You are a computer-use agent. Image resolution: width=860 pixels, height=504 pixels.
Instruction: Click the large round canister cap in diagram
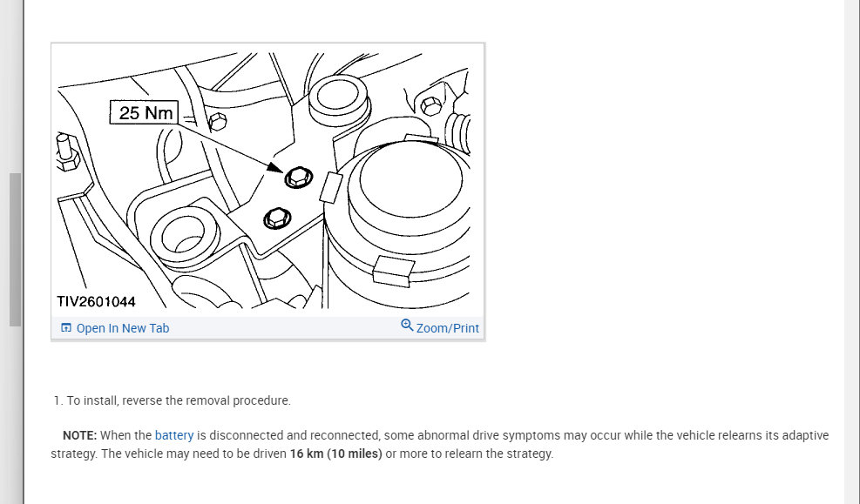[x=410, y=178]
